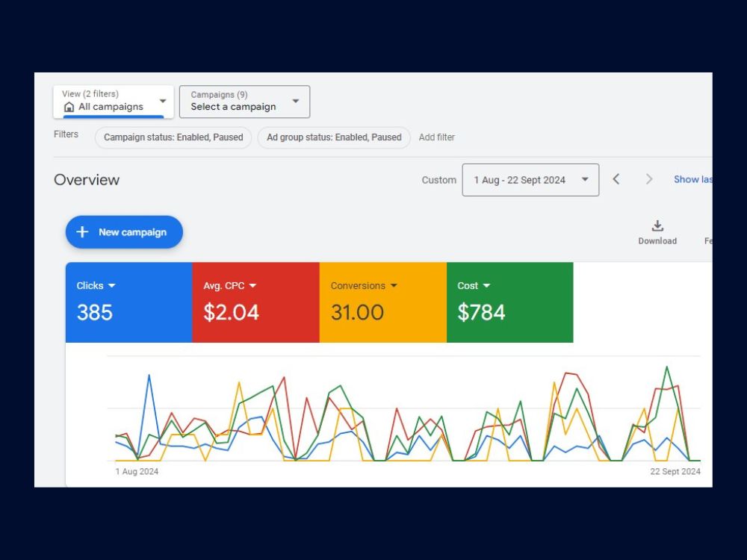This screenshot has height=560, width=747.
Task: Click the plus icon in New campaign
Action: pyautogui.click(x=82, y=232)
